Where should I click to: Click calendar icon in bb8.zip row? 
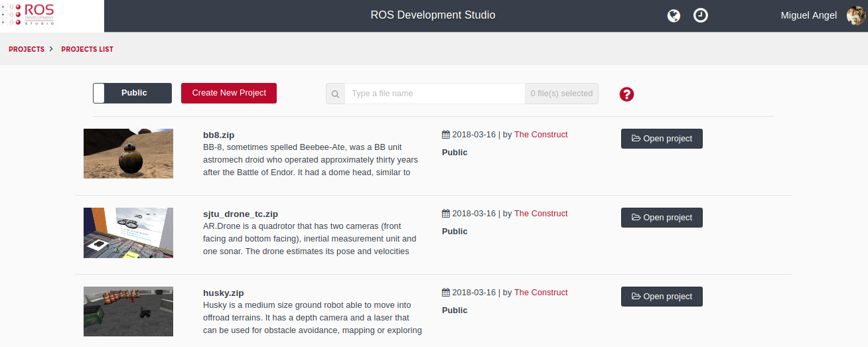click(446, 135)
